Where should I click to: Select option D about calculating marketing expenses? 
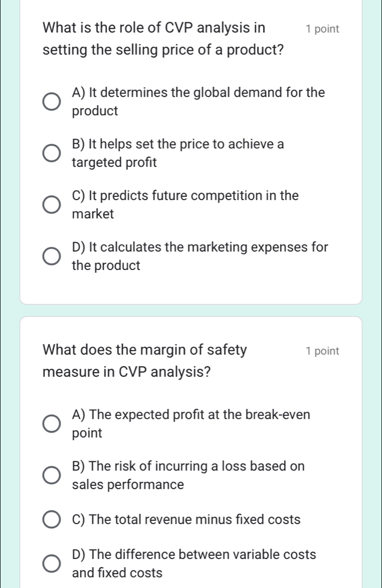51,256
